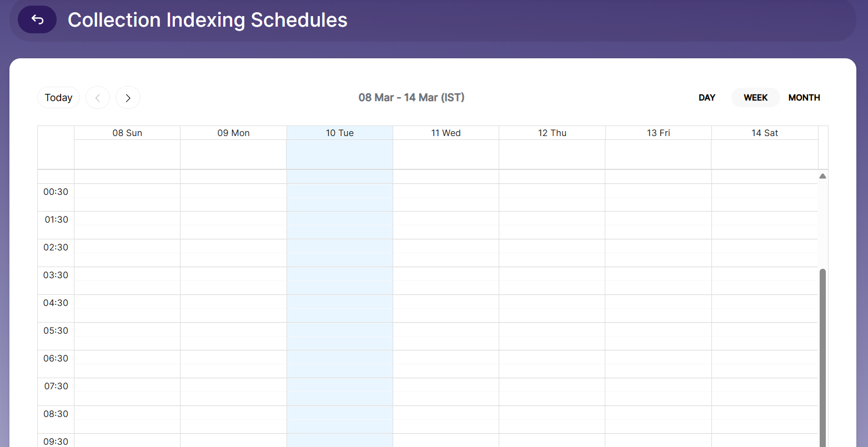This screenshot has width=868, height=447.
Task: Click the 02:30 time label
Action: 56,248
